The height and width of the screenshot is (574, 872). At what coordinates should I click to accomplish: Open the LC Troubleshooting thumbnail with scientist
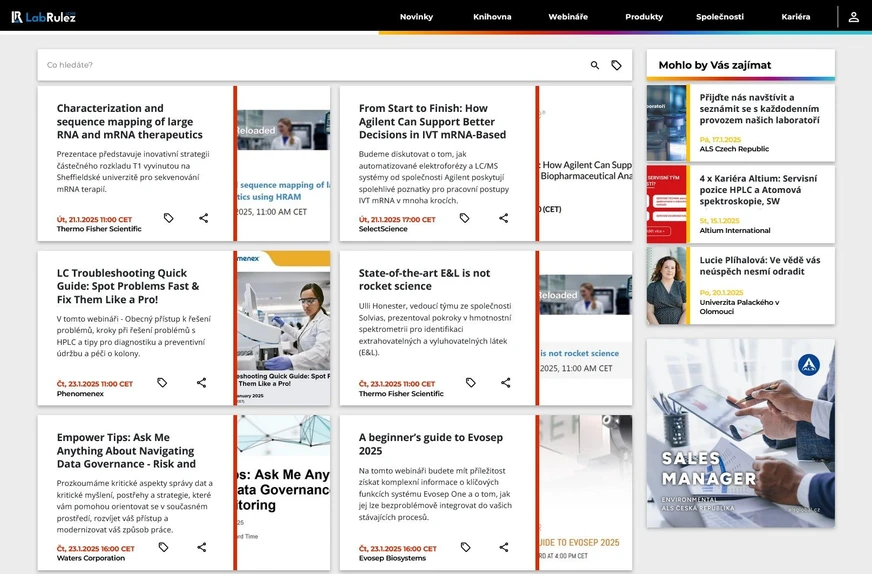pos(284,328)
